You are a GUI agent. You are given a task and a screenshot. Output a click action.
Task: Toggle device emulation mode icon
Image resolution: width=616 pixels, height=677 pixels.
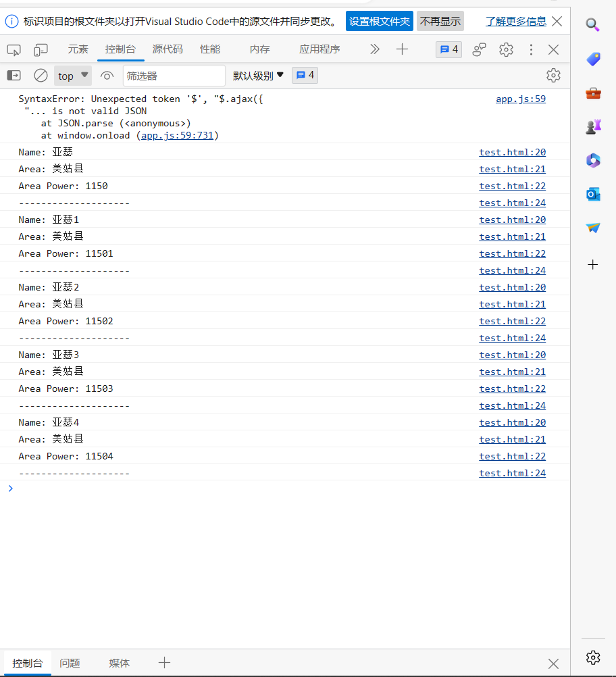[41, 49]
